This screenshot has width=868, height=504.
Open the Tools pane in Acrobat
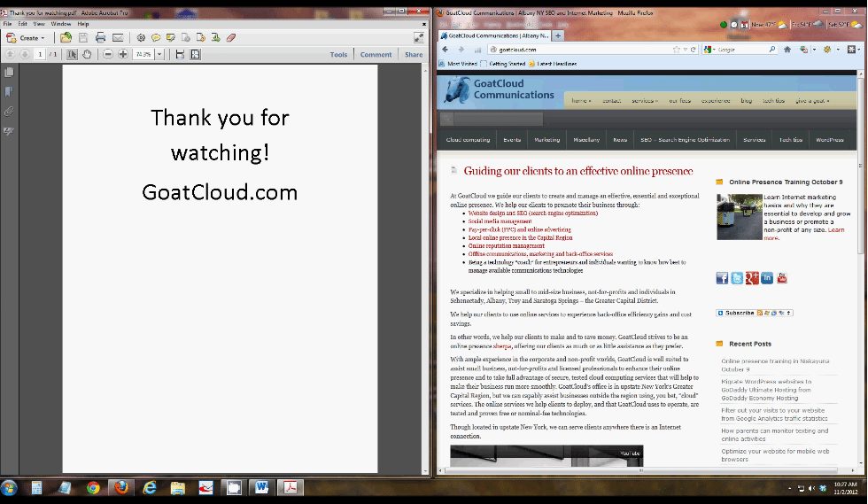pos(338,54)
